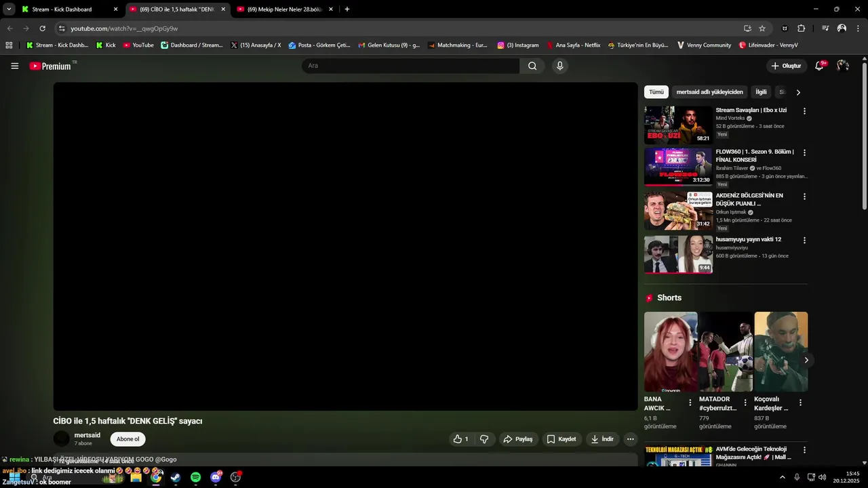The height and width of the screenshot is (488, 868).
Task: Save video with Kaydet button
Action: click(561, 439)
